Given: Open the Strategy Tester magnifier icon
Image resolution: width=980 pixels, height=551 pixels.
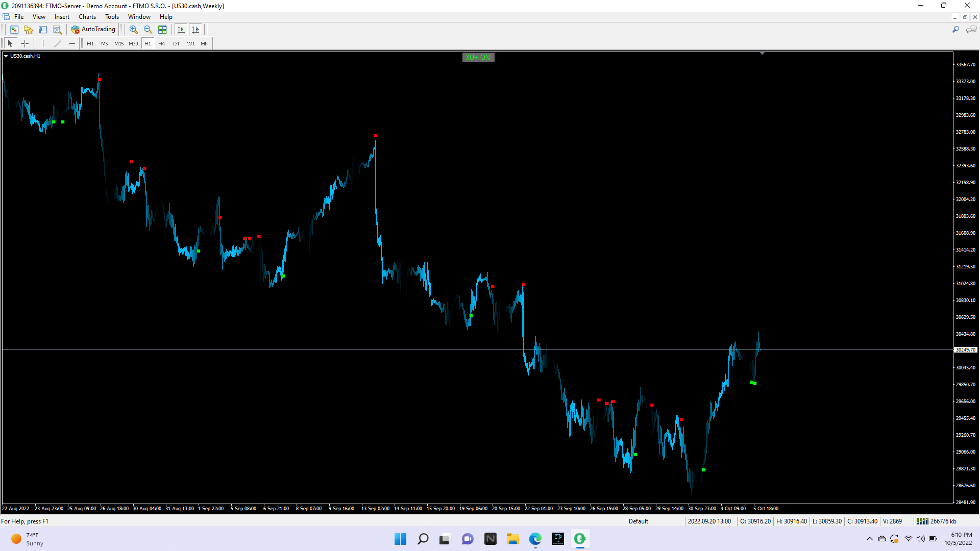Looking at the screenshot, I should pos(58,30).
